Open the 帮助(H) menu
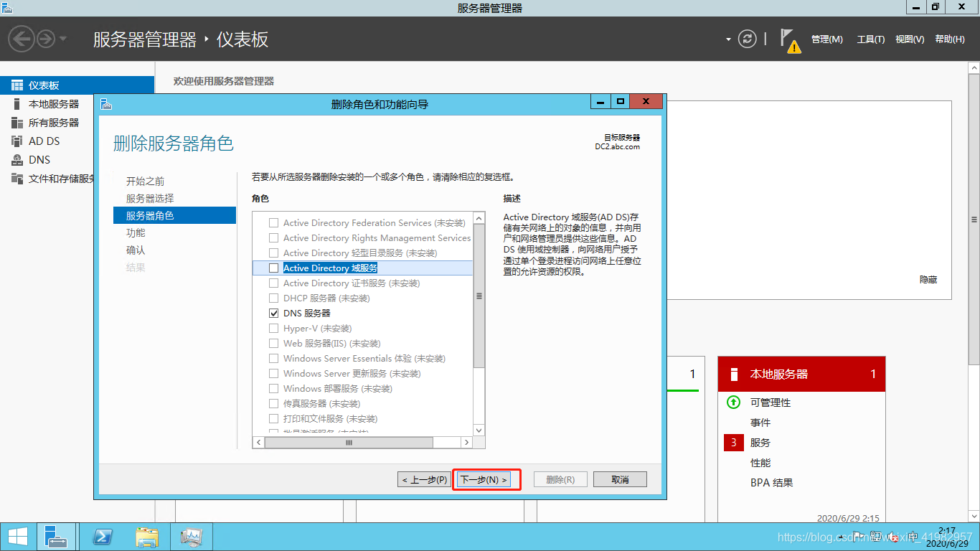The image size is (980, 551). [950, 39]
